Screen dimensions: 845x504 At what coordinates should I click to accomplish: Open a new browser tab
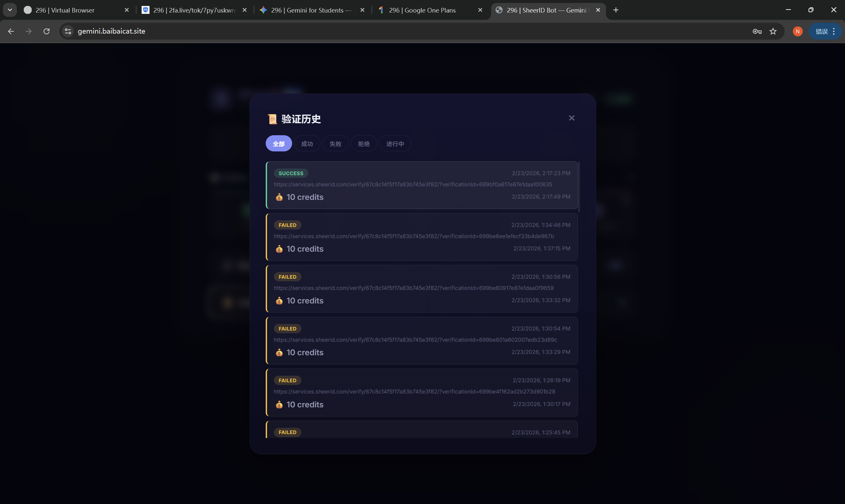pyautogui.click(x=616, y=10)
